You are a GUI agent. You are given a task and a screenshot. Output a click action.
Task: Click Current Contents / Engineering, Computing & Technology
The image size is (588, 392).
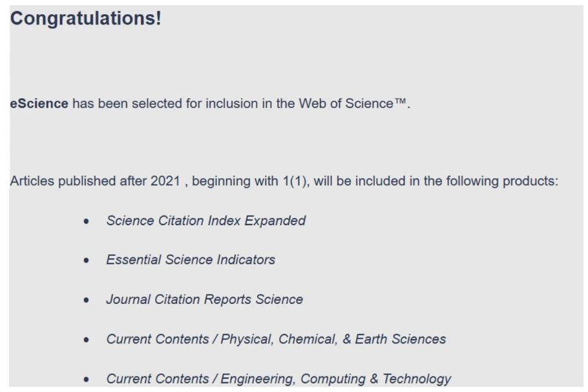[278, 378]
